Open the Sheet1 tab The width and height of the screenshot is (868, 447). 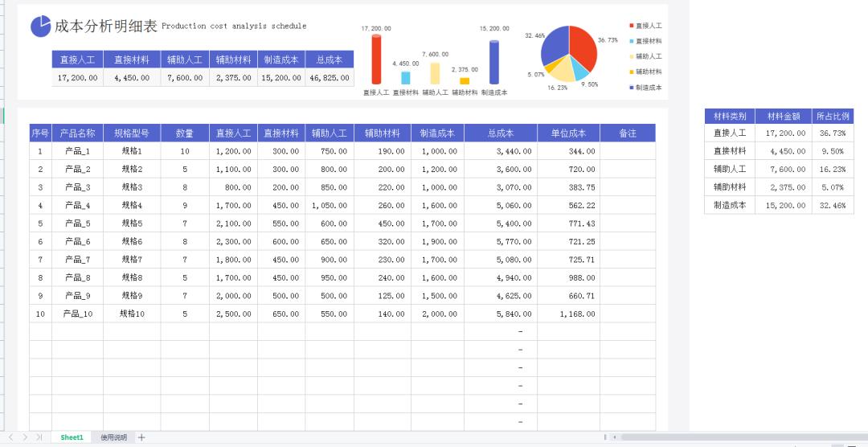[x=72, y=437]
